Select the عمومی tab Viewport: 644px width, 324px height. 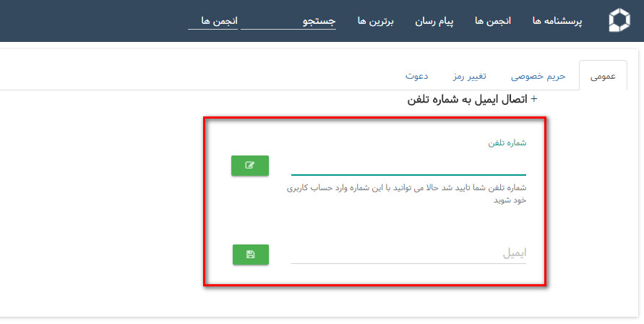(603, 76)
